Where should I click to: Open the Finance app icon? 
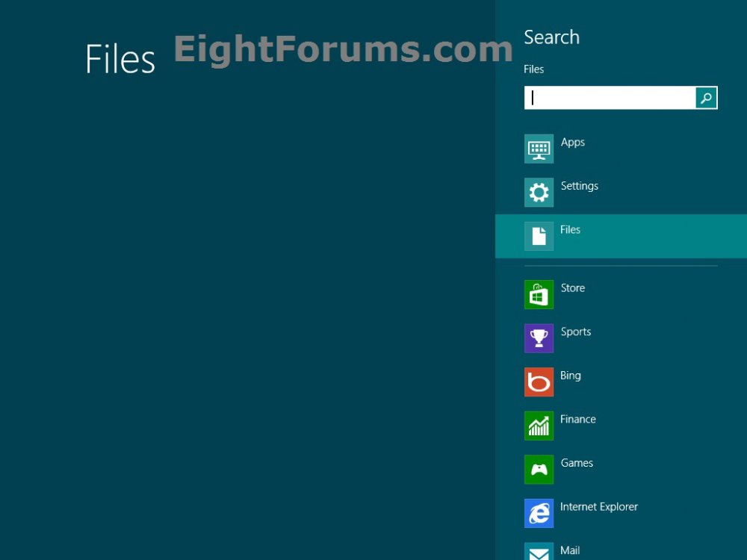pyautogui.click(x=539, y=426)
